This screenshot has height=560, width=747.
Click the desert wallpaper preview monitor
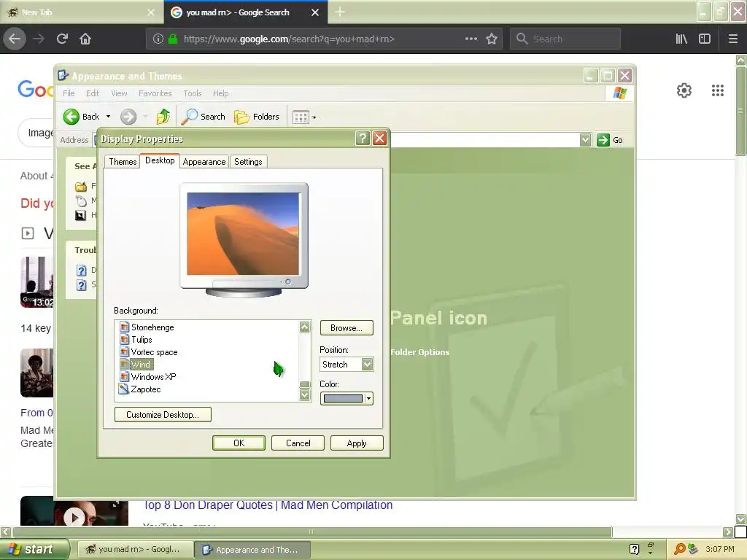[244, 239]
